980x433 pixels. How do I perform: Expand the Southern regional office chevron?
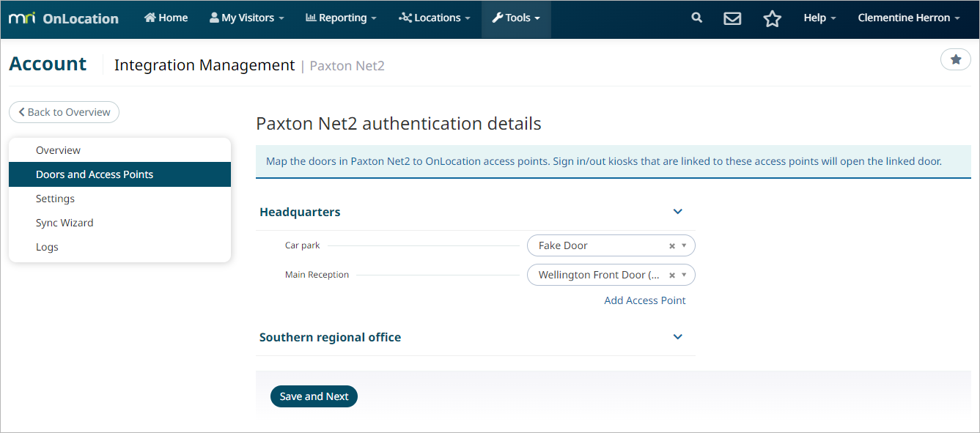pos(678,337)
